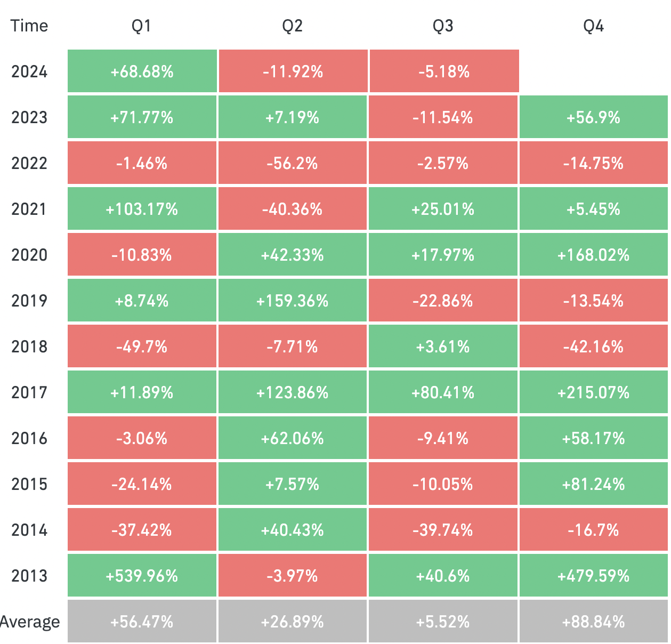Click the 2018 Q1 -49.7% cell
This screenshot has width=671, height=644.
142,347
